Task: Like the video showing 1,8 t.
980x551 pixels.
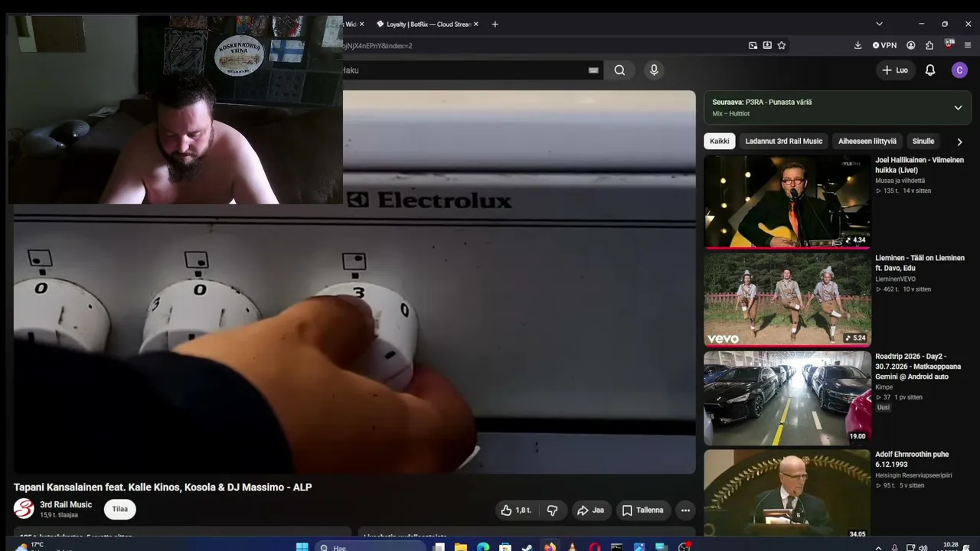Action: point(516,510)
